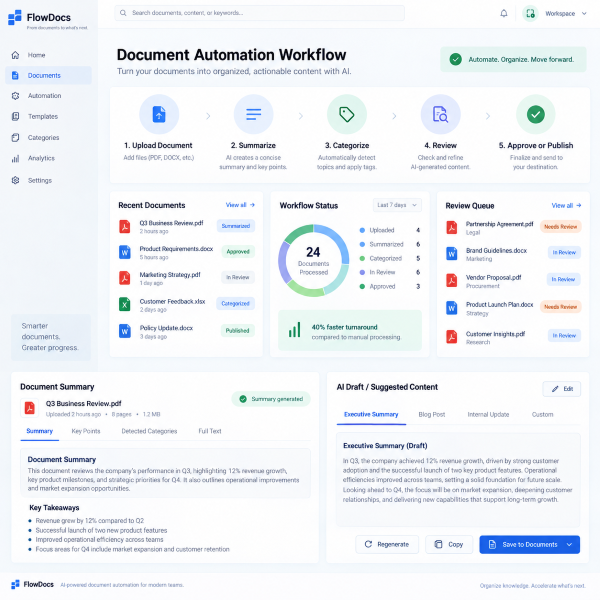Click the Categorize tag icon
600x600 pixels.
tap(347, 114)
